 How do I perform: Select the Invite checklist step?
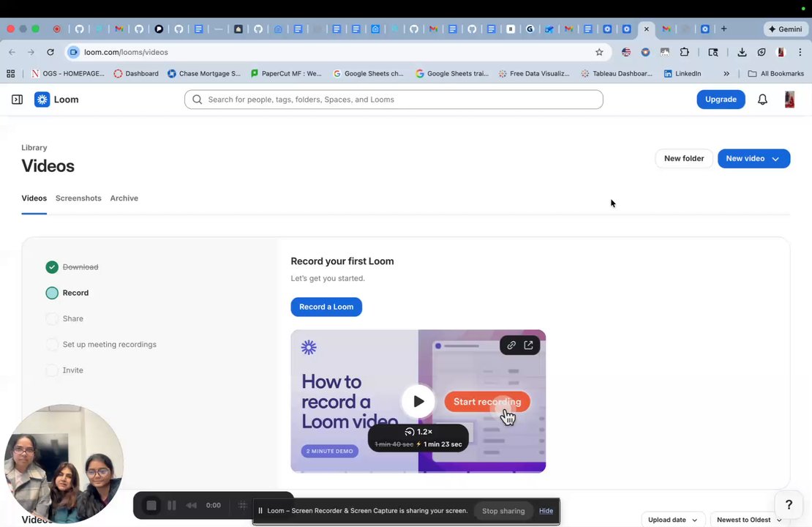pos(64,370)
